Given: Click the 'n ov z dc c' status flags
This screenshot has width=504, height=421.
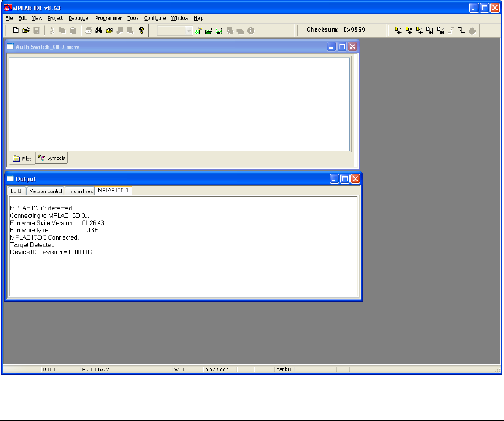Looking at the screenshot, I should tap(217, 369).
